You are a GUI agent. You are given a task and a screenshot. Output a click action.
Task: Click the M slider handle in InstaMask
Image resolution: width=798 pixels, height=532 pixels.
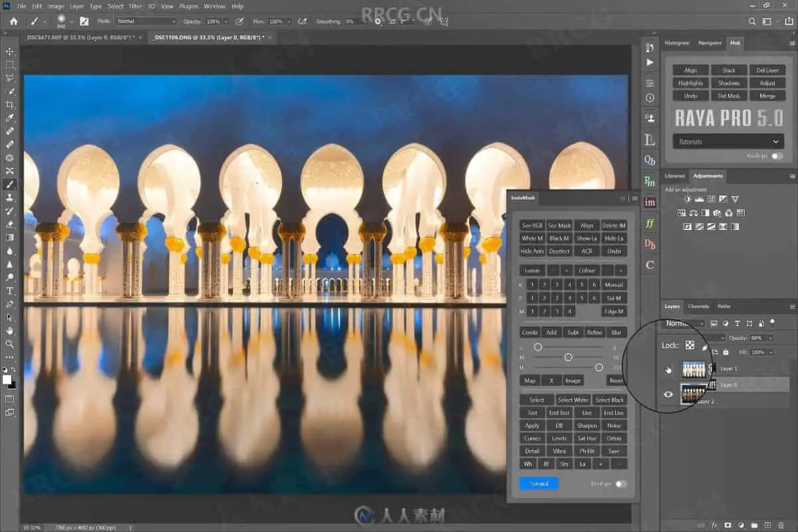pyautogui.click(x=568, y=357)
